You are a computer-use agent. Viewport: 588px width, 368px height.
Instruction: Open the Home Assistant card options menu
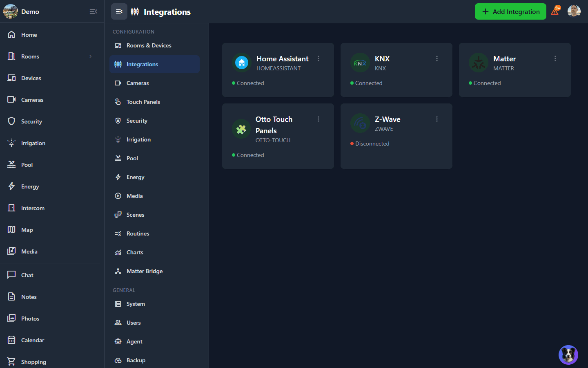point(318,58)
